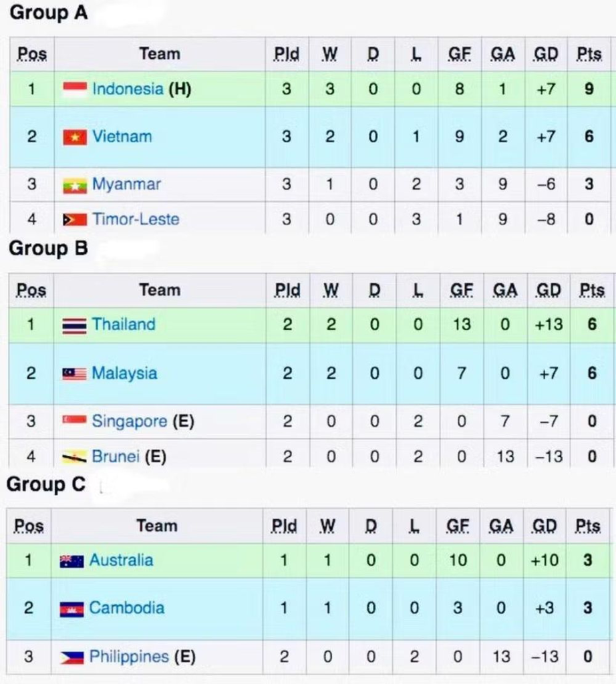Viewport: 616px width, 684px height.
Task: Click the Philippines flag icon
Action: click(x=72, y=657)
